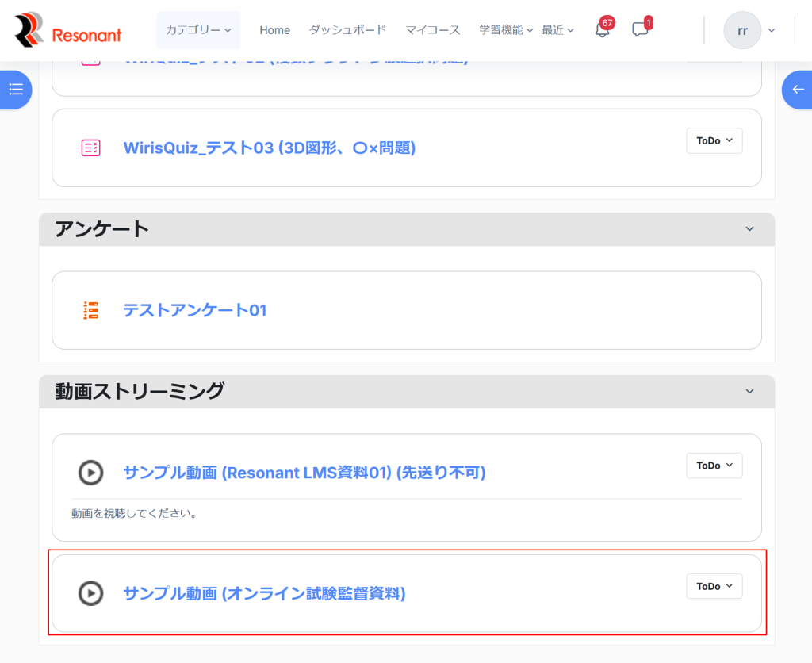Collapse the 動画ストリーミング section
Screen dimensions: 812x663
click(749, 391)
